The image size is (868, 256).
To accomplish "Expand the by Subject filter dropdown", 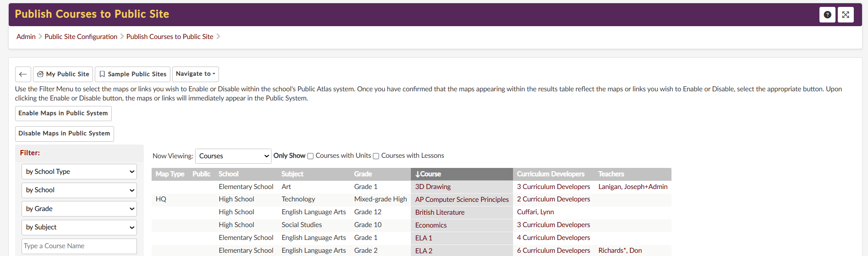I will [x=79, y=227].
